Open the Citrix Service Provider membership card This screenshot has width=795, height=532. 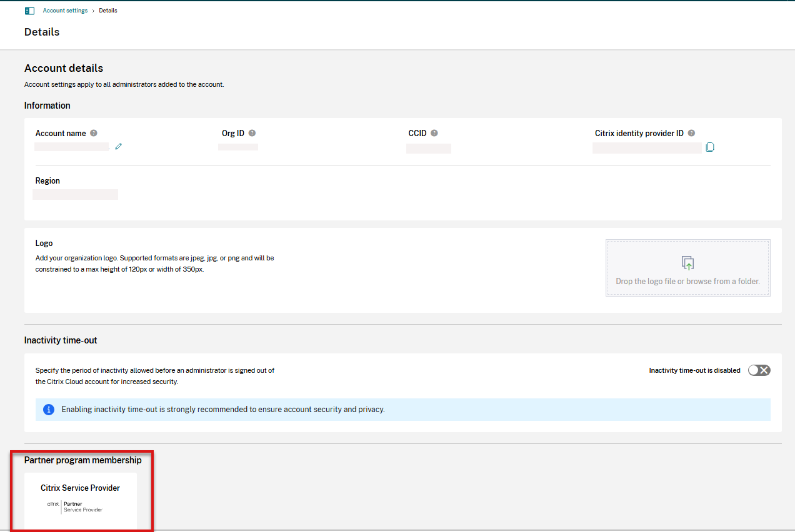[x=81, y=501]
